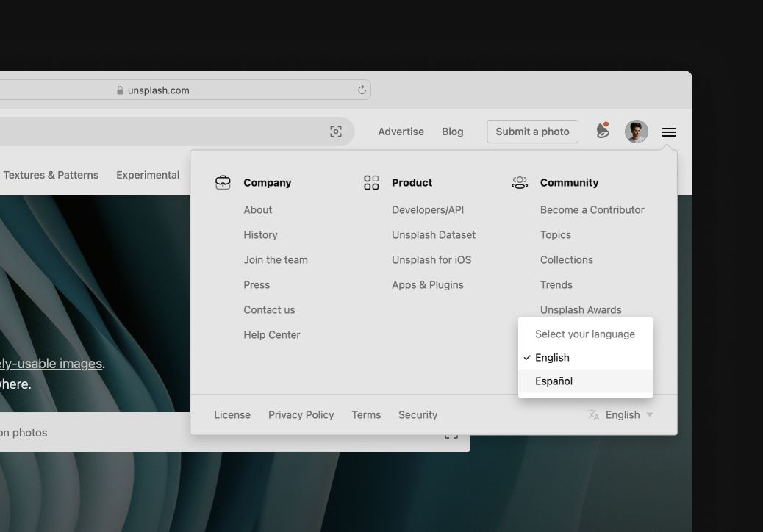Select Español in language list

pos(585,381)
